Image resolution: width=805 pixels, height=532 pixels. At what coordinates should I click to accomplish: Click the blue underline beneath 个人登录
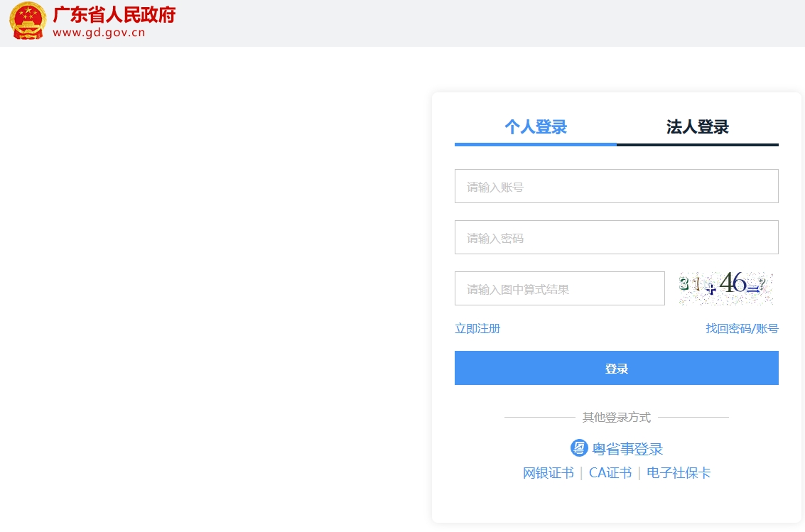tap(536, 145)
